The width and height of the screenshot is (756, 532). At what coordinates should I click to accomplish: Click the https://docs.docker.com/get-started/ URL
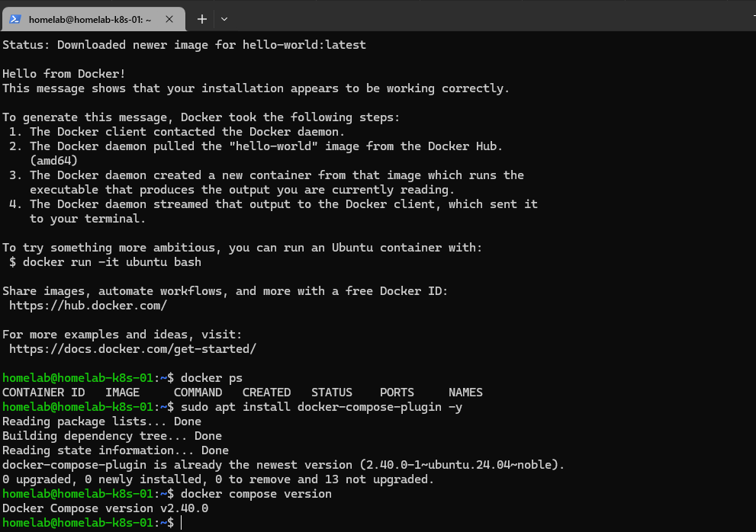click(133, 349)
